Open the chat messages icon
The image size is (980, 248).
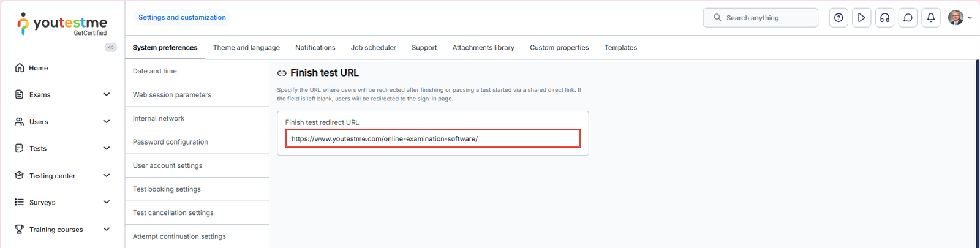pyautogui.click(x=908, y=18)
